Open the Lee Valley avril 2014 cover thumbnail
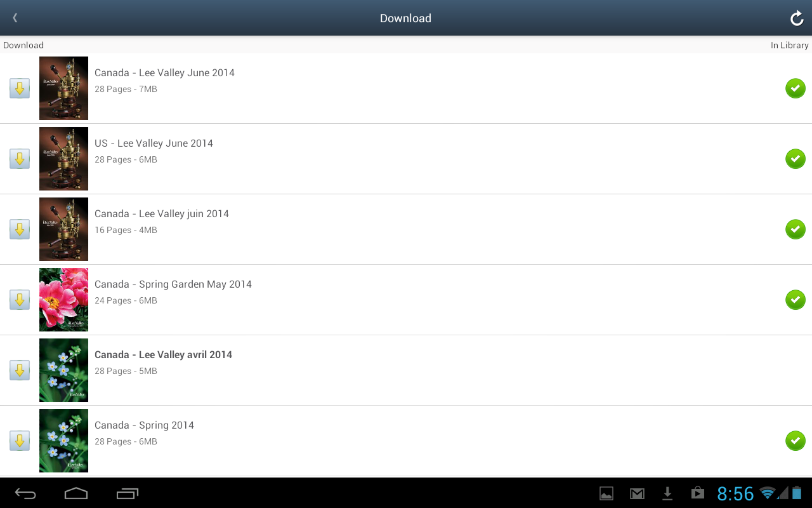 (63, 370)
